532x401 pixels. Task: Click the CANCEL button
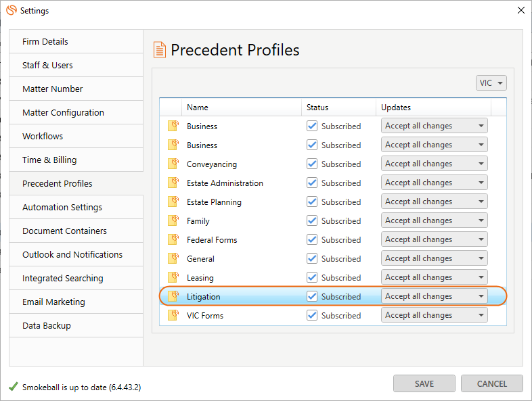491,383
